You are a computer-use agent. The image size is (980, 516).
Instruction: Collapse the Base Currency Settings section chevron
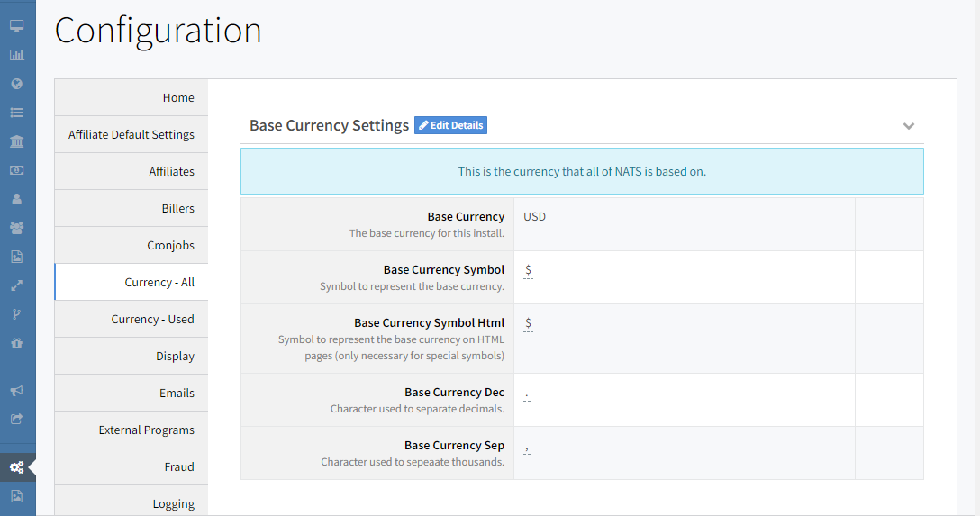coord(909,126)
